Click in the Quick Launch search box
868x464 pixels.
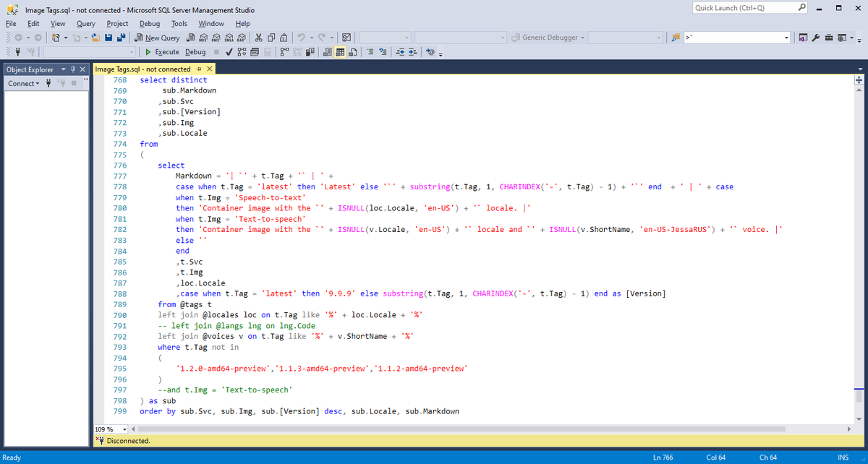pos(749,8)
